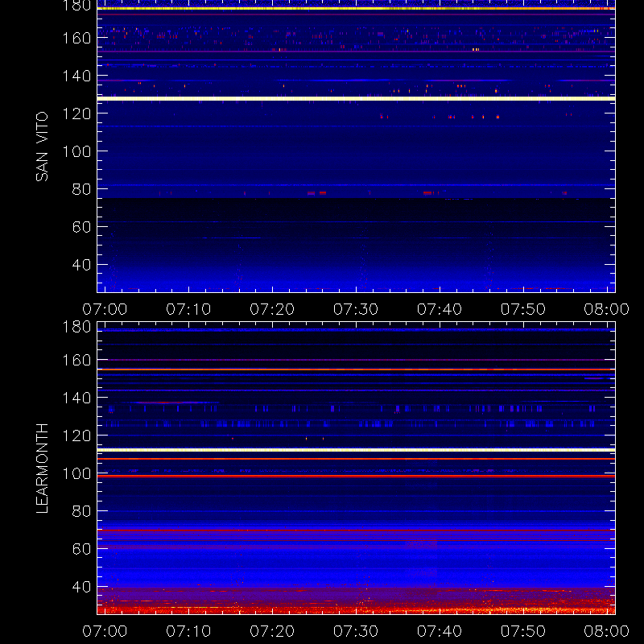Pick the 80 frequency label on Learmonth plot
Viewport: 644px width, 644px height.
pyautogui.click(x=82, y=511)
